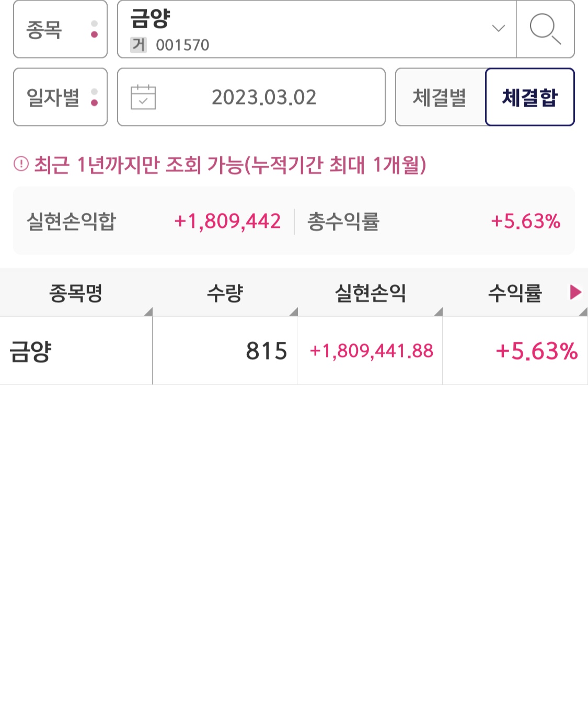Click the +1,809,441.88 realized profit cell
Screen dimensions: 588x716
click(371, 351)
